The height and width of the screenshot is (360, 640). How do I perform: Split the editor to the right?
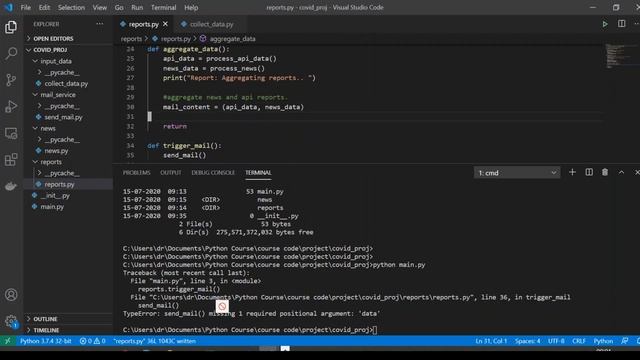(x=621, y=24)
